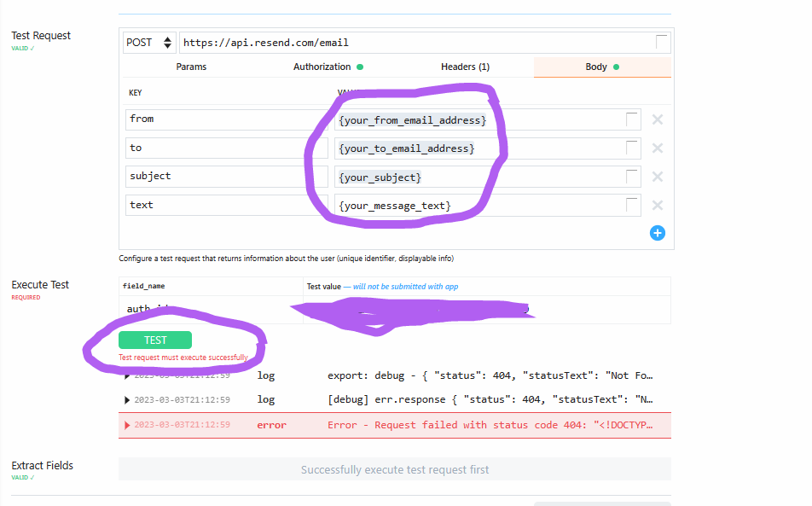Delete the "to" body field
The width and height of the screenshot is (812, 506).
[x=657, y=148]
